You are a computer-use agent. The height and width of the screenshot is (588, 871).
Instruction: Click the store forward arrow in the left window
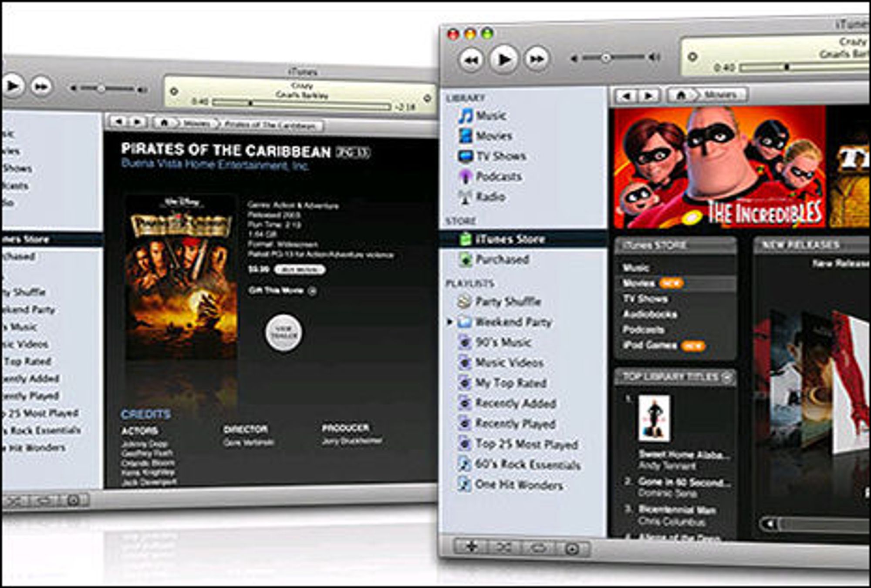(137, 122)
